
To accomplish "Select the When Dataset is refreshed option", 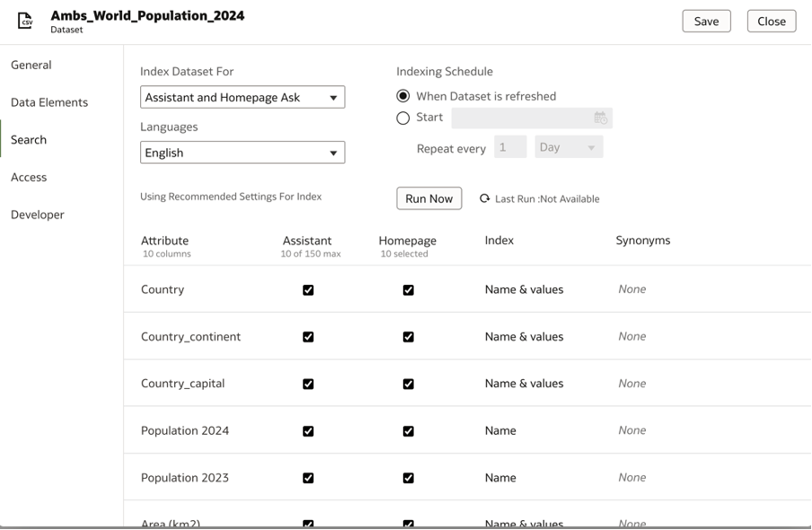I will click(404, 95).
